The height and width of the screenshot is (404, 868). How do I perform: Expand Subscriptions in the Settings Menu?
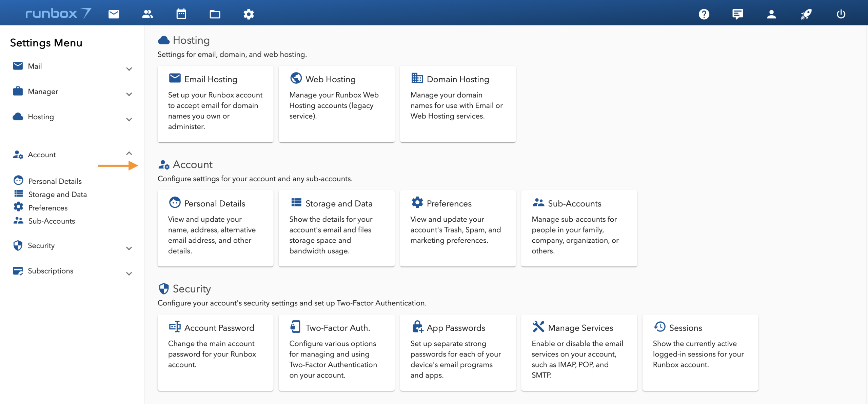point(129,274)
